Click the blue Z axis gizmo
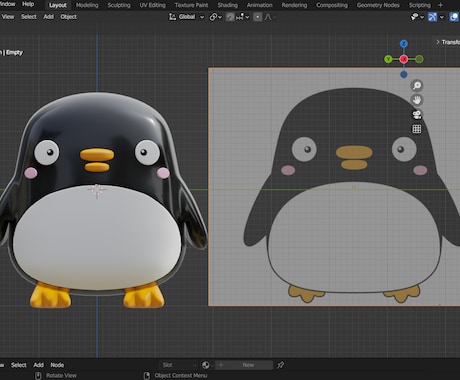This screenshot has height=380, width=460. (x=404, y=44)
